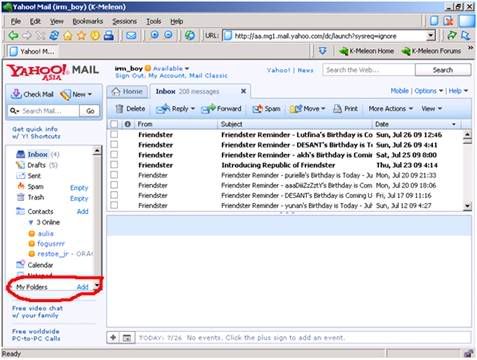Viewport: 477px width, 360px height.
Task: Open message Introducing Republic of Friendster
Action: click(278, 165)
